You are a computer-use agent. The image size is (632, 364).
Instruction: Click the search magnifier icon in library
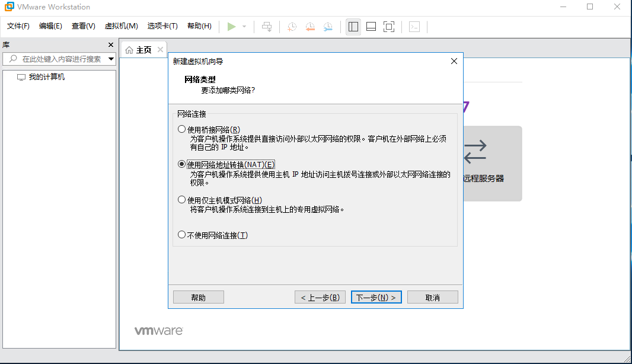click(13, 59)
